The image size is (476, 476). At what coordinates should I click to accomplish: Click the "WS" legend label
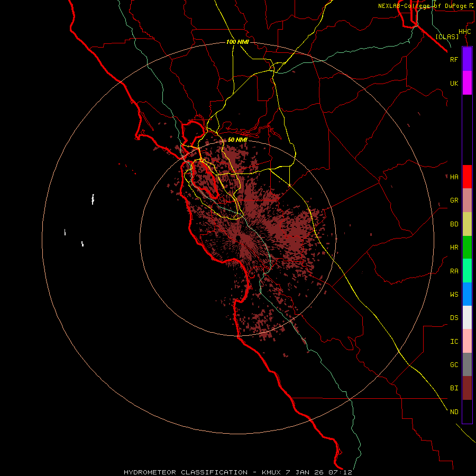click(x=454, y=295)
